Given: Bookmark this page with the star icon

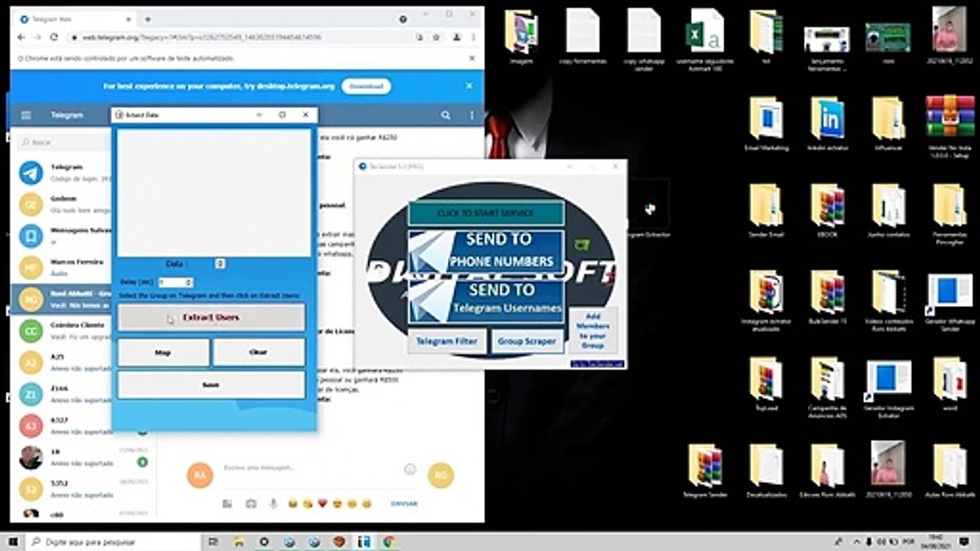Looking at the screenshot, I should click(436, 37).
